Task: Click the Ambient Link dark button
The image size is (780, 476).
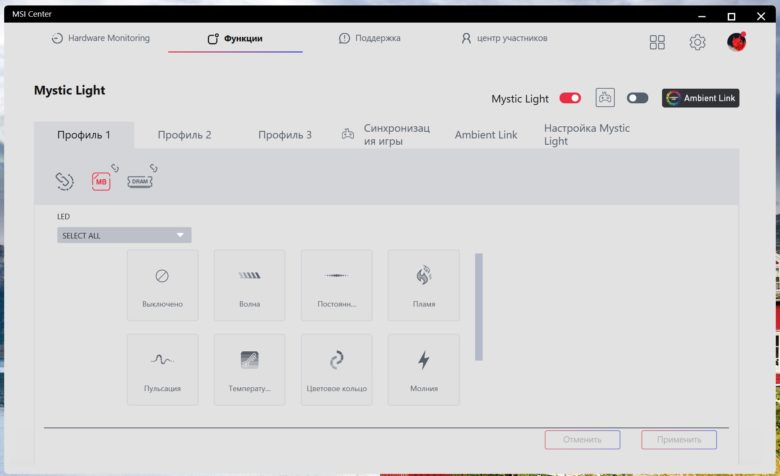Action: [x=700, y=98]
